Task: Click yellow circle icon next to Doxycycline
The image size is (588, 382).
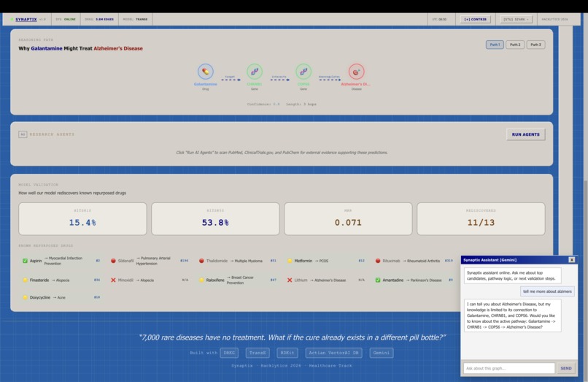Action: tap(25, 297)
